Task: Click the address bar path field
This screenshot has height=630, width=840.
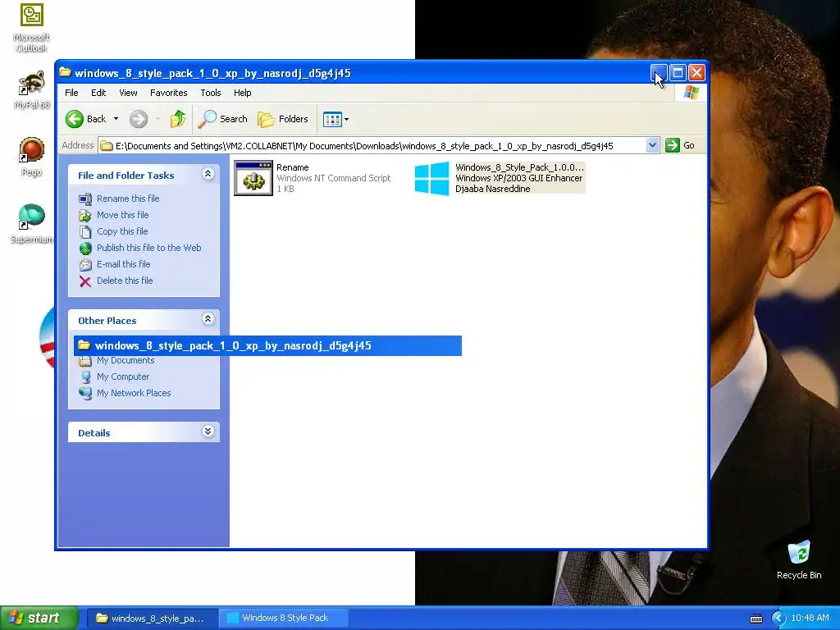Action: 372,146
